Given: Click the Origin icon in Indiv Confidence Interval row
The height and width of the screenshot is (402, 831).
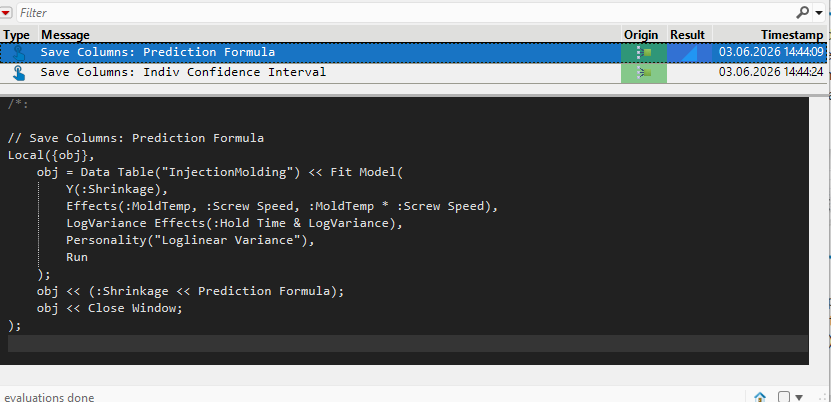Looking at the screenshot, I should coord(644,73).
